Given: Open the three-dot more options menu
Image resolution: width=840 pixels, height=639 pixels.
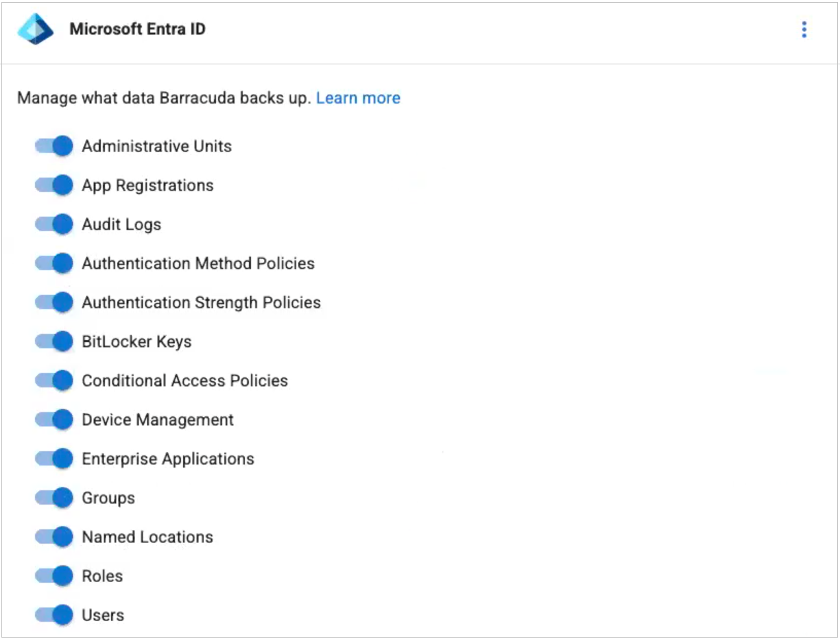Looking at the screenshot, I should (804, 29).
